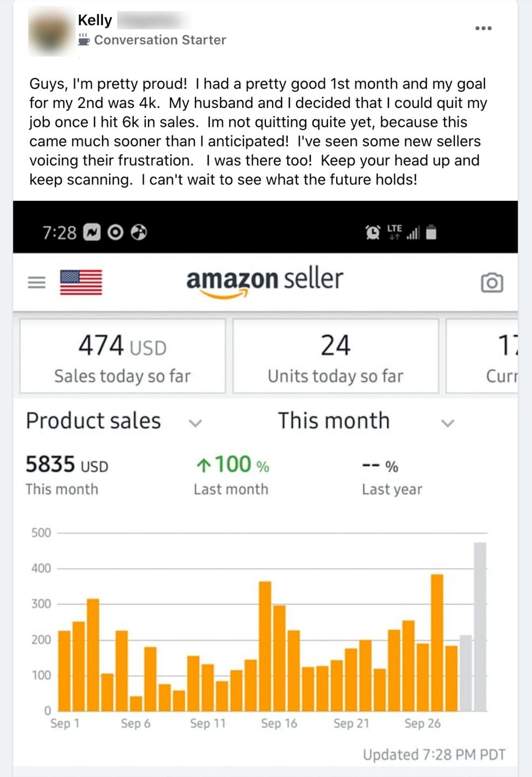Tap the LTE signal strength indicator
The height and width of the screenshot is (777, 532).
(x=413, y=234)
